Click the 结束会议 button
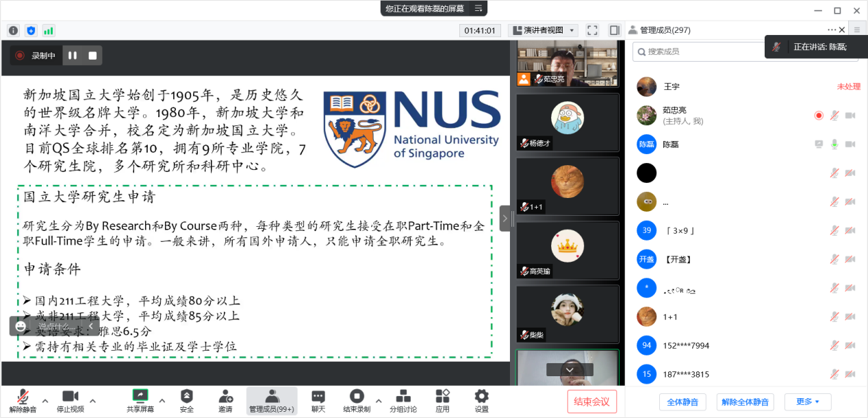The height and width of the screenshot is (418, 868). point(591,402)
